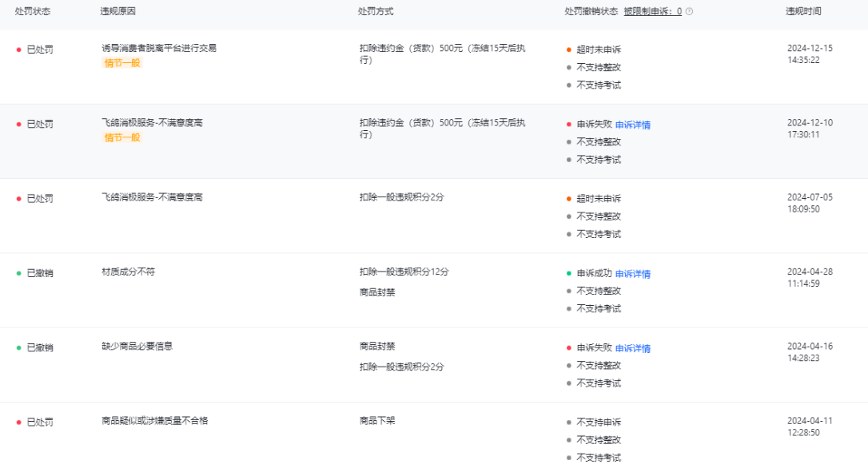The width and height of the screenshot is (868, 476).
Task: Select the 材质成分不符 violation reason
Action: pos(128,272)
